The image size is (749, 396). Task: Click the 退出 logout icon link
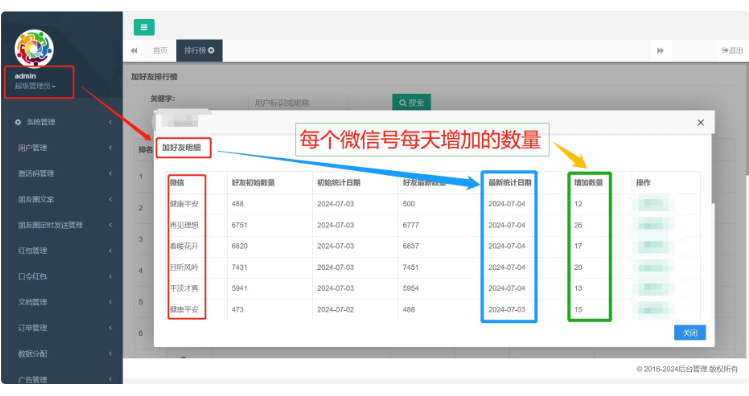tap(732, 50)
